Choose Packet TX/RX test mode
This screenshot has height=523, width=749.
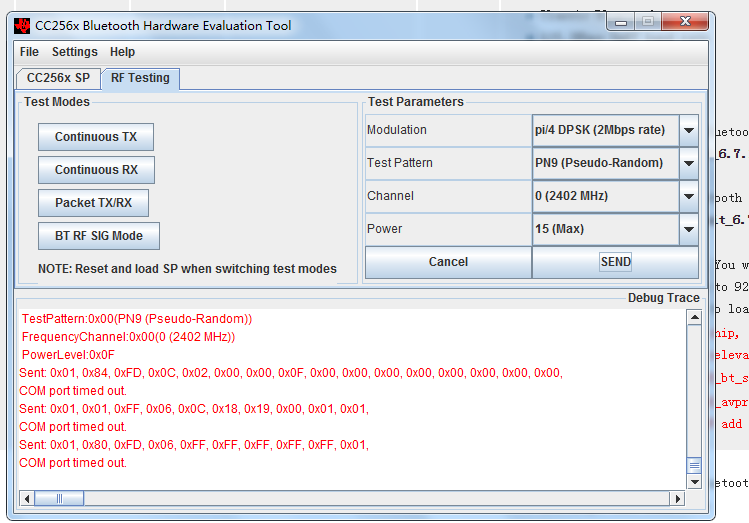click(93, 203)
